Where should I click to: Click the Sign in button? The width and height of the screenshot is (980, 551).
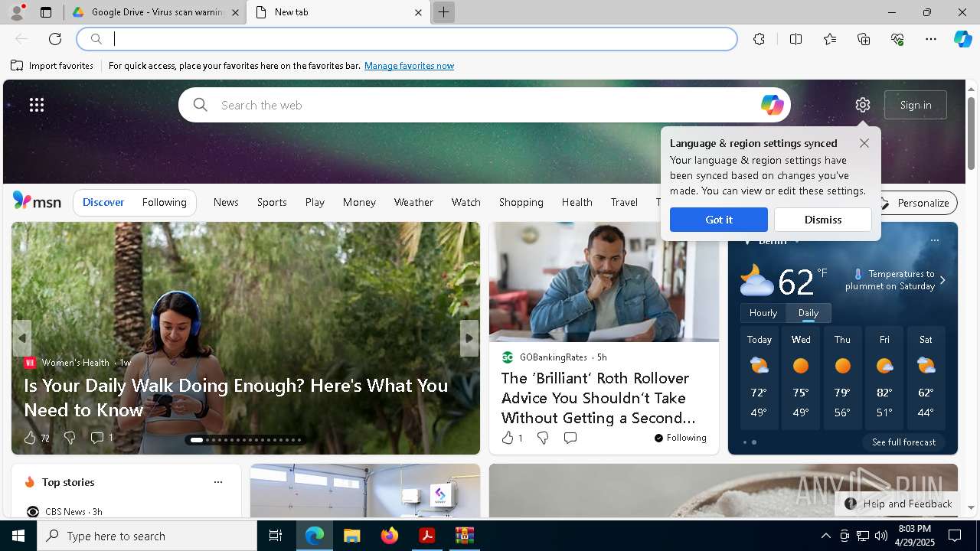point(916,105)
